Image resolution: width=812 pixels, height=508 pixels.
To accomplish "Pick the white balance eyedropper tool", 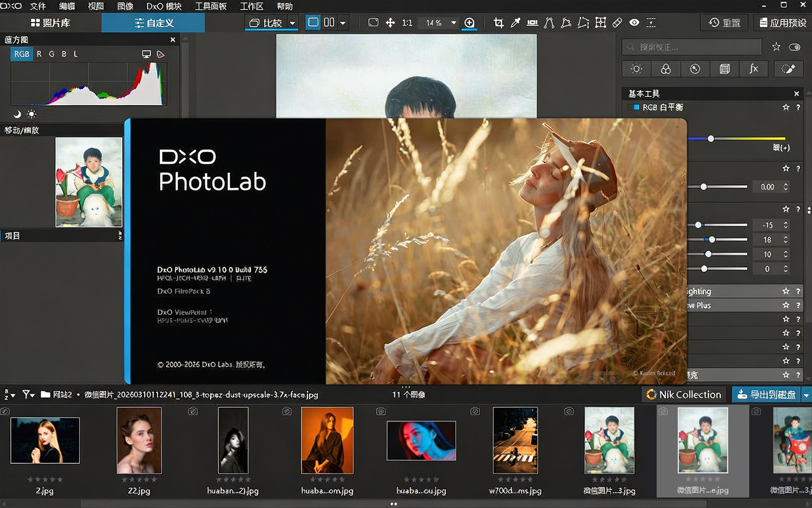I will pyautogui.click(x=515, y=23).
